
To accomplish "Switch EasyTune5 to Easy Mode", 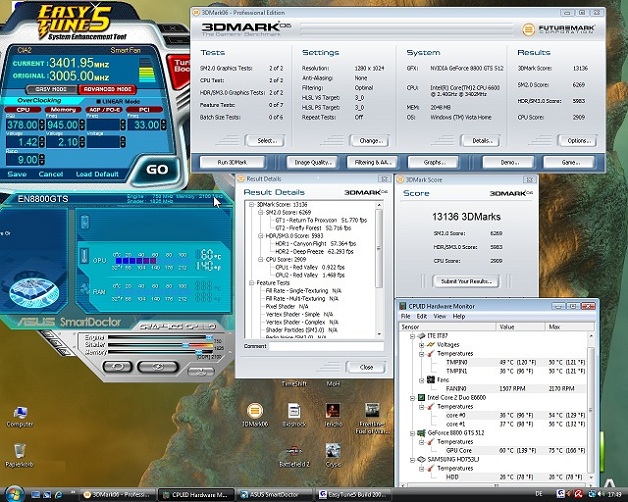I will point(51,89).
